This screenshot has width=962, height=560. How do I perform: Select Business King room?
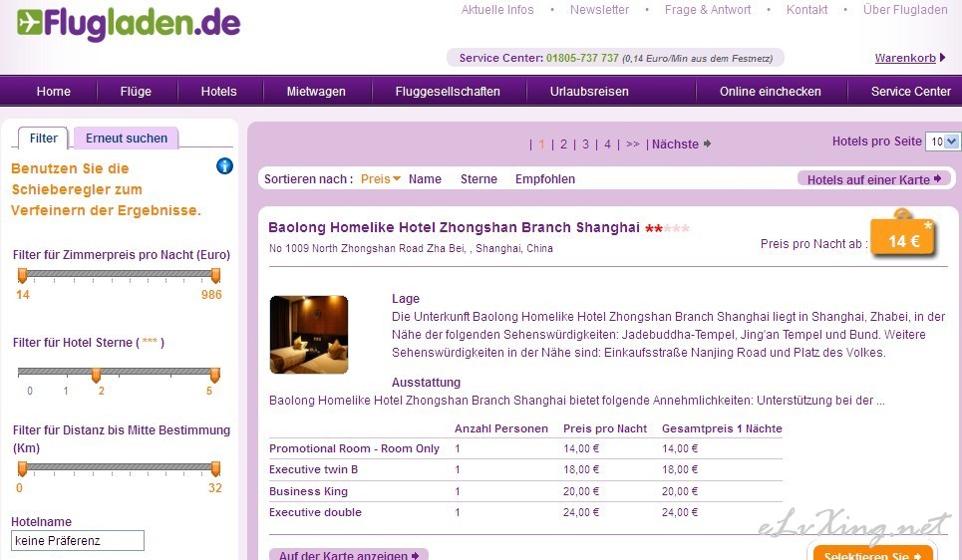tap(525, 491)
